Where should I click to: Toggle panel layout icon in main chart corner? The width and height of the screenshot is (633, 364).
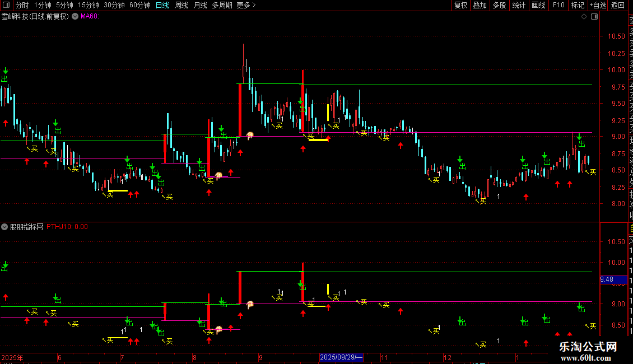click(x=594, y=16)
